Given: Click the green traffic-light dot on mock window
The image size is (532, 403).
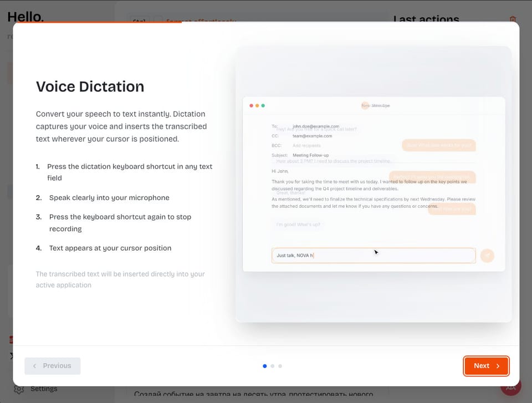Looking at the screenshot, I should pos(262,105).
